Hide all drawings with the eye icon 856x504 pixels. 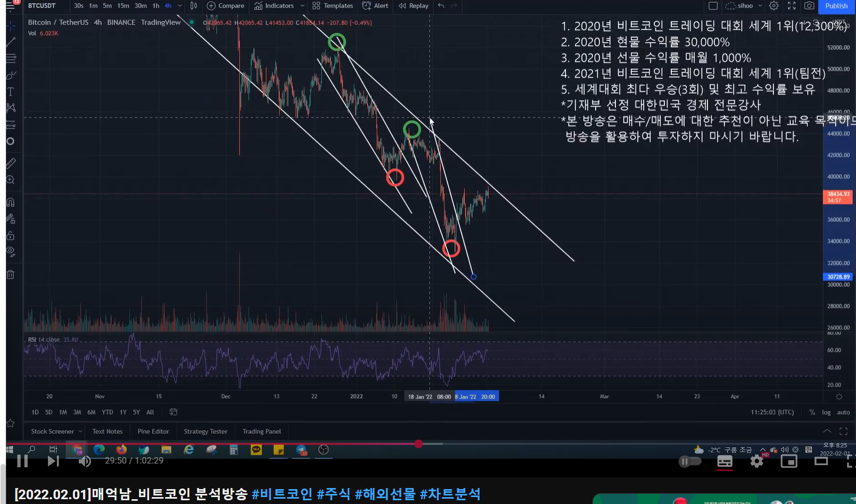click(10, 252)
